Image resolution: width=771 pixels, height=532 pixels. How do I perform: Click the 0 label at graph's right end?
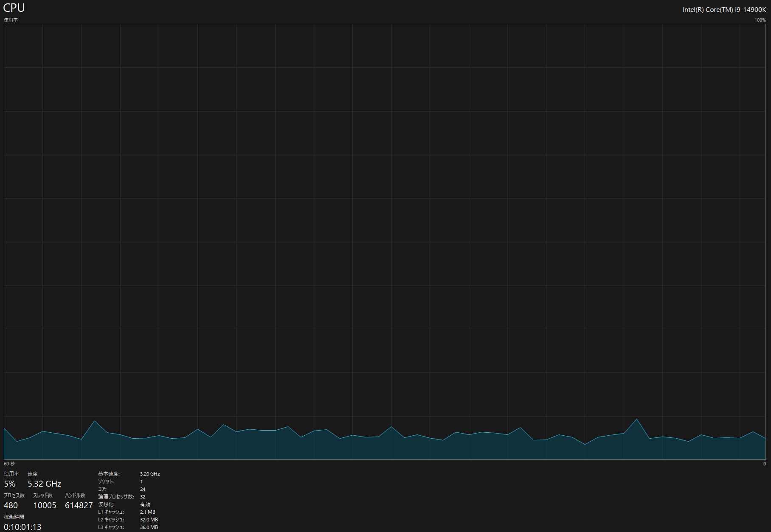(x=764, y=464)
